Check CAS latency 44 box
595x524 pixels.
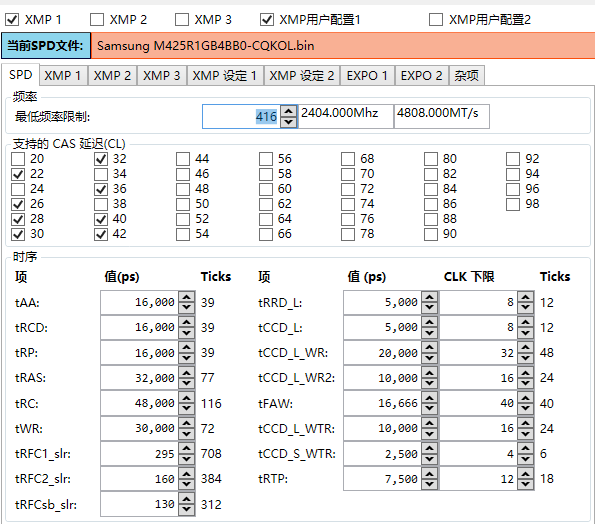pos(183,159)
